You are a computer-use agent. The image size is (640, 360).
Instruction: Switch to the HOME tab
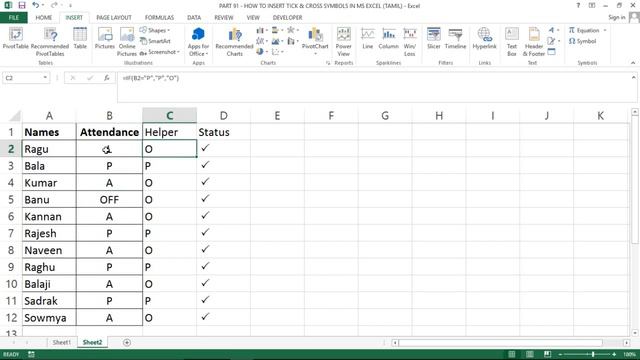click(x=44, y=18)
